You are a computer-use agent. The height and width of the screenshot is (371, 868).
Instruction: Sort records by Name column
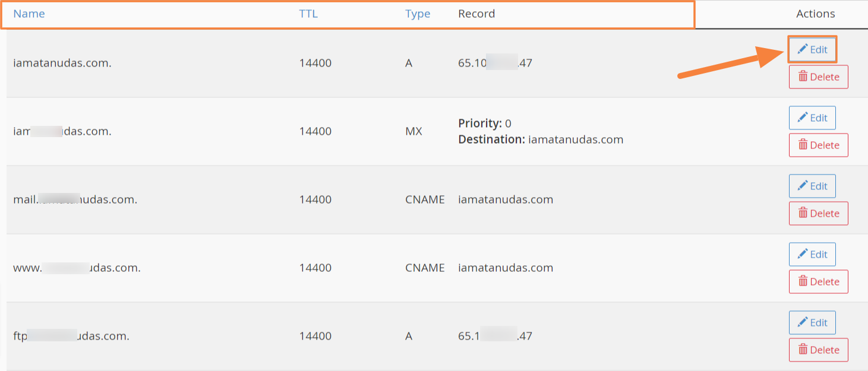click(29, 14)
